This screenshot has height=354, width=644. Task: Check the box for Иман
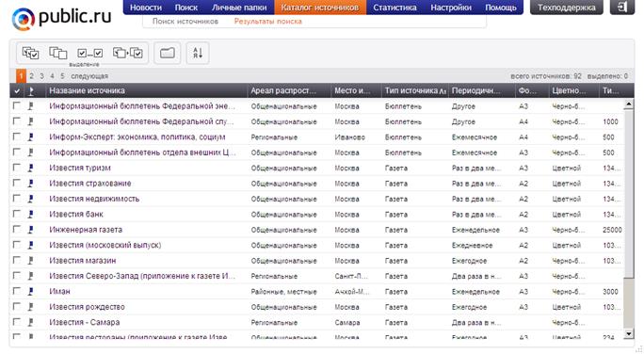click(x=16, y=291)
